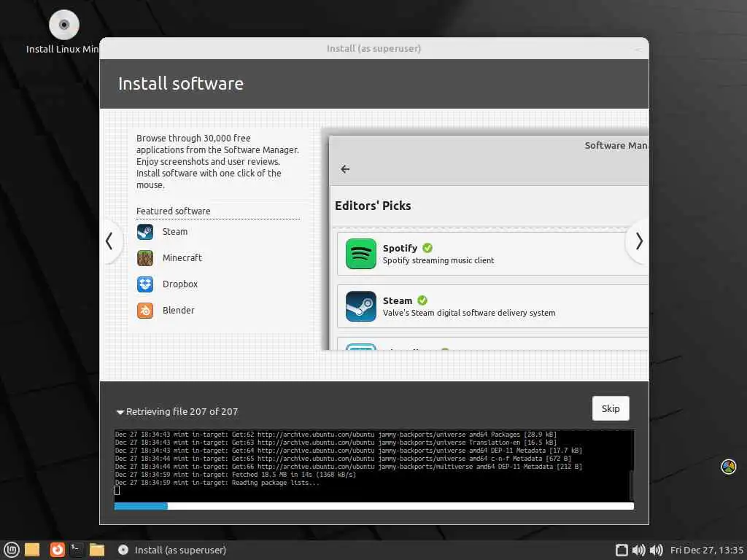Click the Blender icon in Featured software
Image resolution: width=747 pixels, height=560 pixels.
pos(145,311)
